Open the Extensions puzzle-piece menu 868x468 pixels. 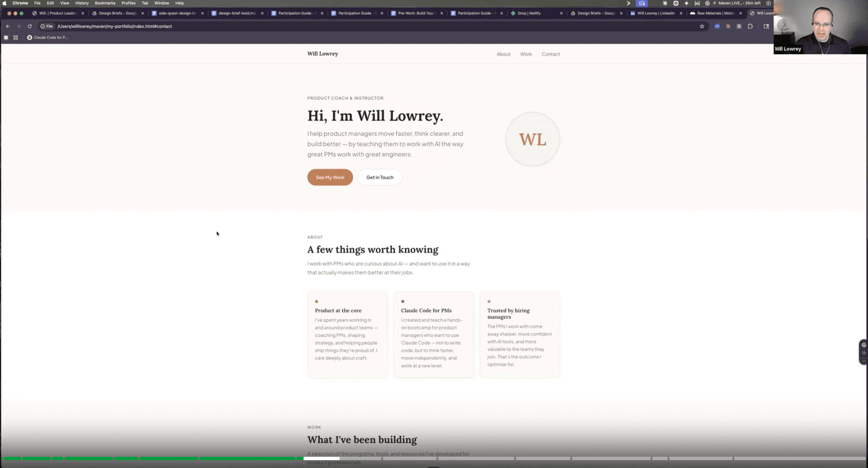[x=750, y=26]
